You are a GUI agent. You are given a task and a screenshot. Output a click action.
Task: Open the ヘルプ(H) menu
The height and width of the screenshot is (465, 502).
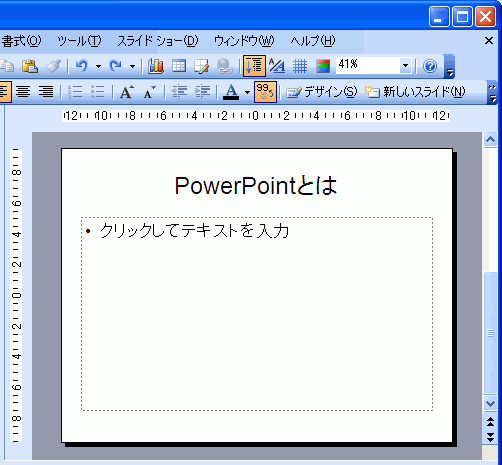pos(313,41)
